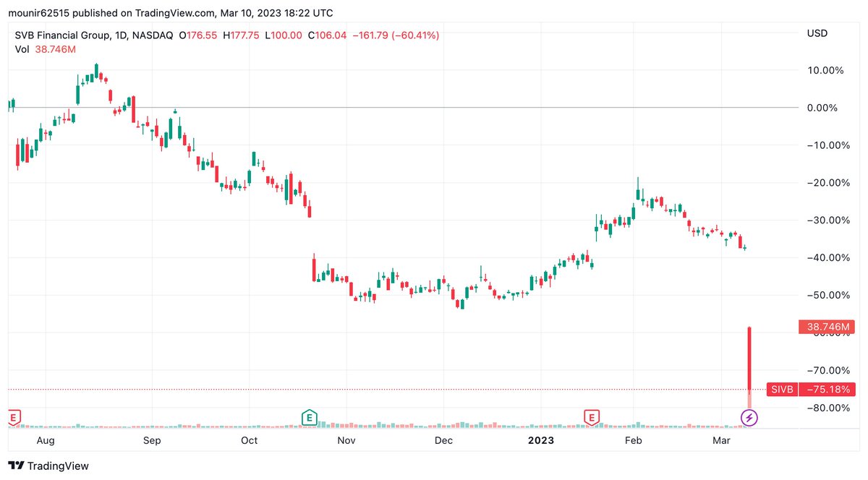Click the 2023 label on the time axis
868x480 pixels.
(x=541, y=440)
